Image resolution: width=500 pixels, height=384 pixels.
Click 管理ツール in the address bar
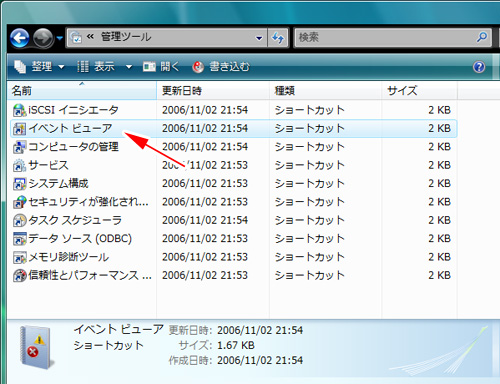click(126, 37)
